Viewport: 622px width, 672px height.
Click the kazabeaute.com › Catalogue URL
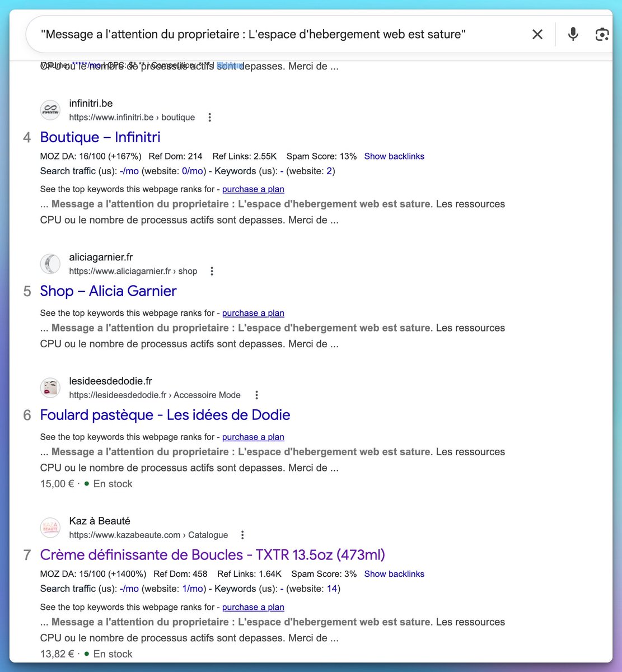tap(148, 535)
